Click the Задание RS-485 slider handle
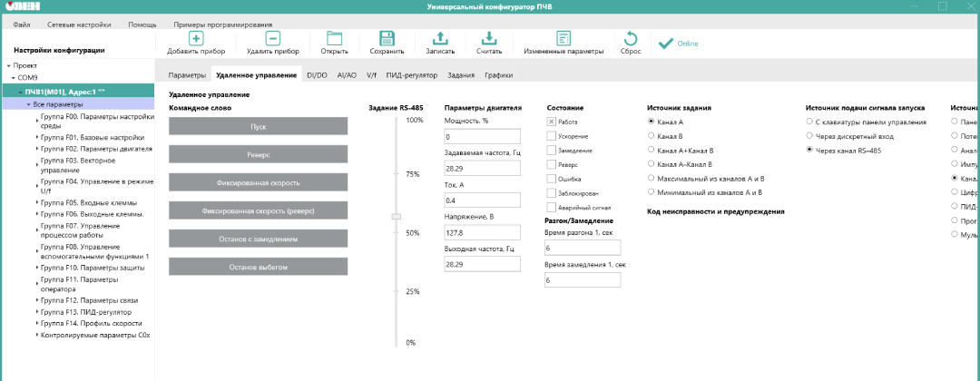This screenshot has height=381, width=980. tap(396, 216)
